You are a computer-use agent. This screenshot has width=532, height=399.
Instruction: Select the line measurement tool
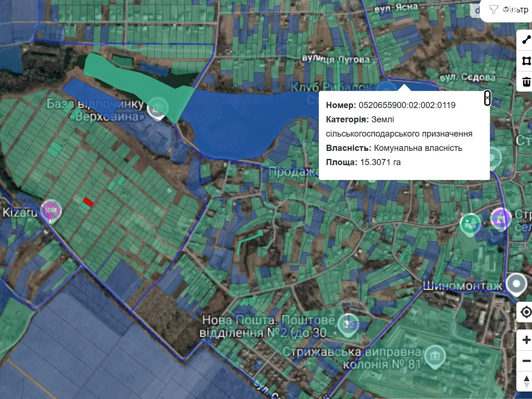coord(526,40)
